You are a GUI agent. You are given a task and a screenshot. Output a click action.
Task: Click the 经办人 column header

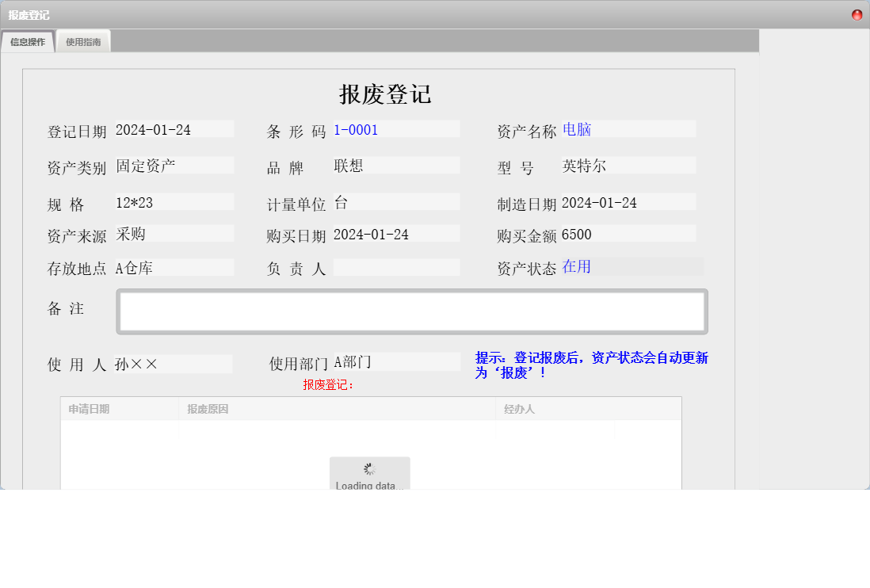coord(518,408)
